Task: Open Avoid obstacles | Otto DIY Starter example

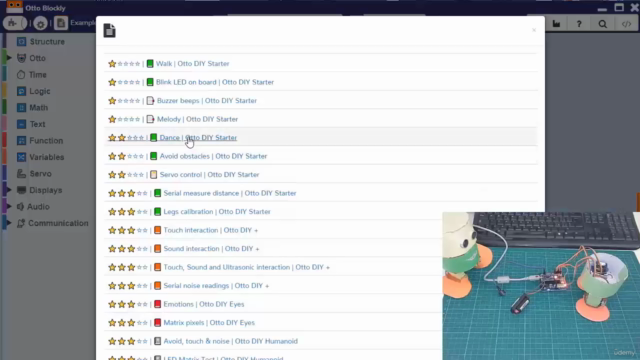Action: click(213, 156)
